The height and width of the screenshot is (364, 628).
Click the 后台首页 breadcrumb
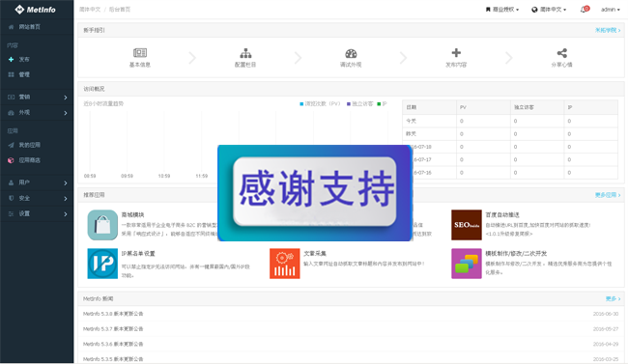[120, 10]
